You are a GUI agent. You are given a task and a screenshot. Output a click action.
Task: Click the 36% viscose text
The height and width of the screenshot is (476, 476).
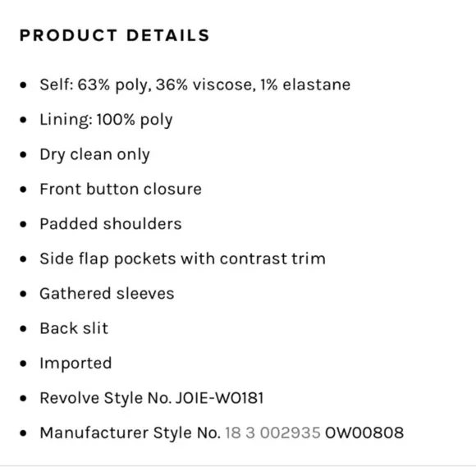pos(205,85)
